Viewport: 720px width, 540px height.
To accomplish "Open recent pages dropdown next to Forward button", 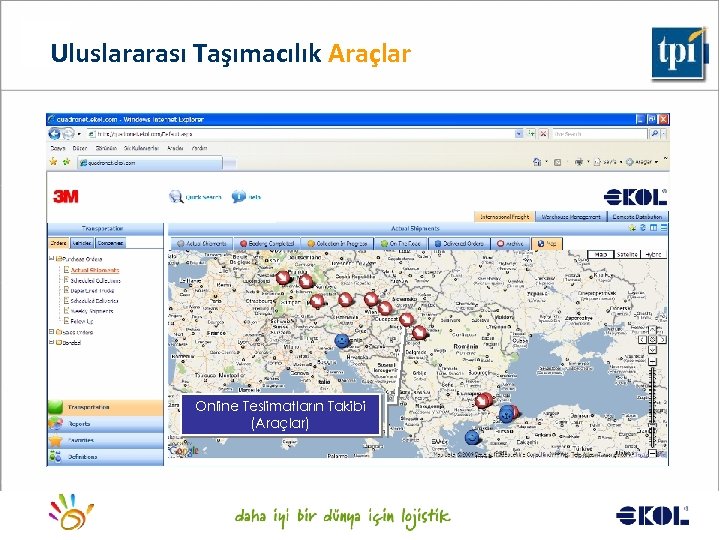I will (x=79, y=134).
